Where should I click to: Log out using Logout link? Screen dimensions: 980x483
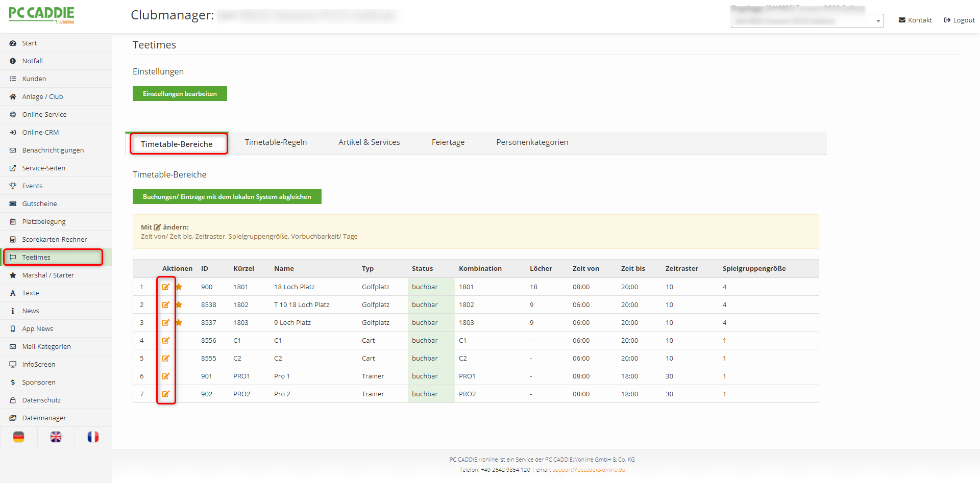click(959, 20)
